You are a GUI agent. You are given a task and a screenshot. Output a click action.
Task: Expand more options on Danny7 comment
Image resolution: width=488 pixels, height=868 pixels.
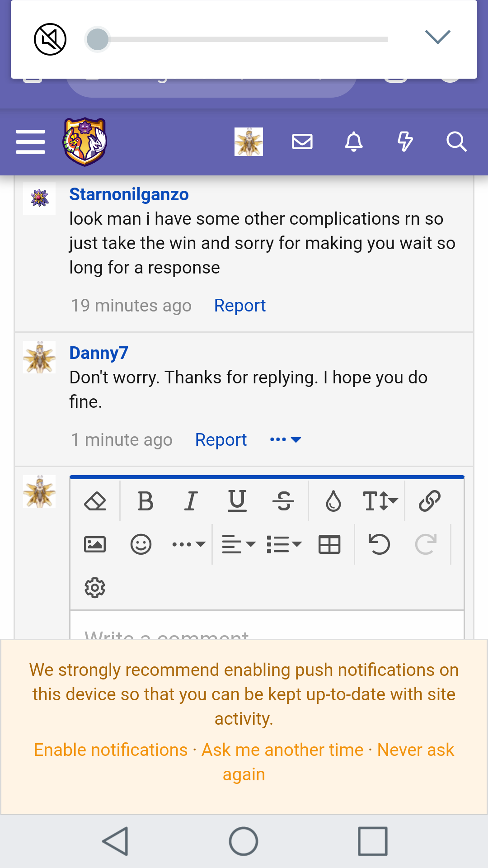pyautogui.click(x=285, y=439)
